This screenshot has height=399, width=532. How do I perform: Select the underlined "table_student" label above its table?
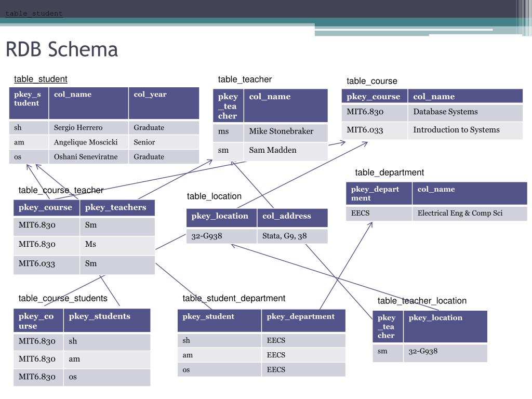coord(41,79)
